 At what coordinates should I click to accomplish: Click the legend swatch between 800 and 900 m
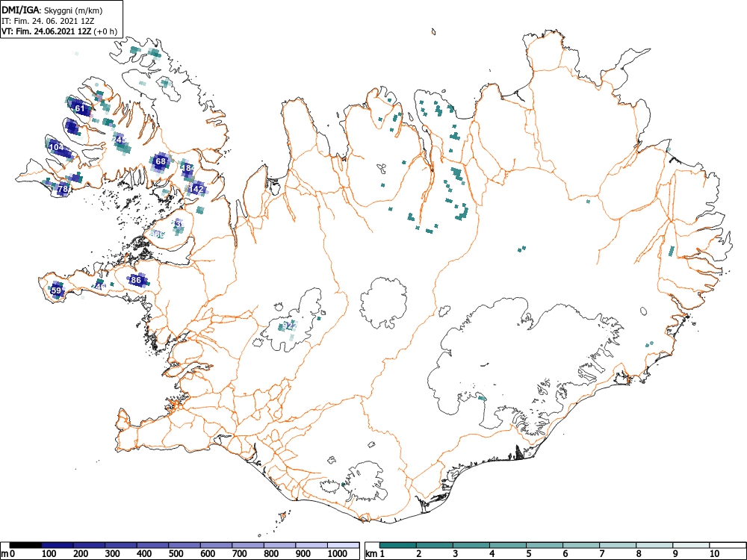click(x=279, y=545)
